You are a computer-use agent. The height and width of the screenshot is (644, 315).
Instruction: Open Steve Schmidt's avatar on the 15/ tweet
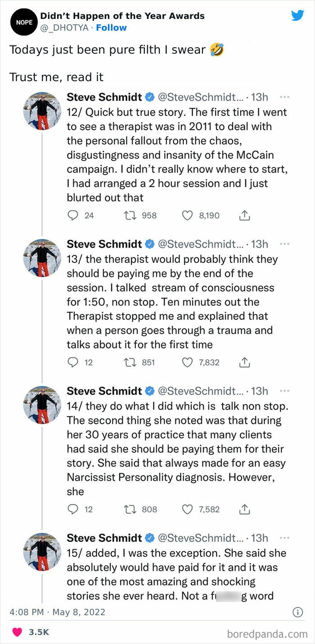point(42,552)
